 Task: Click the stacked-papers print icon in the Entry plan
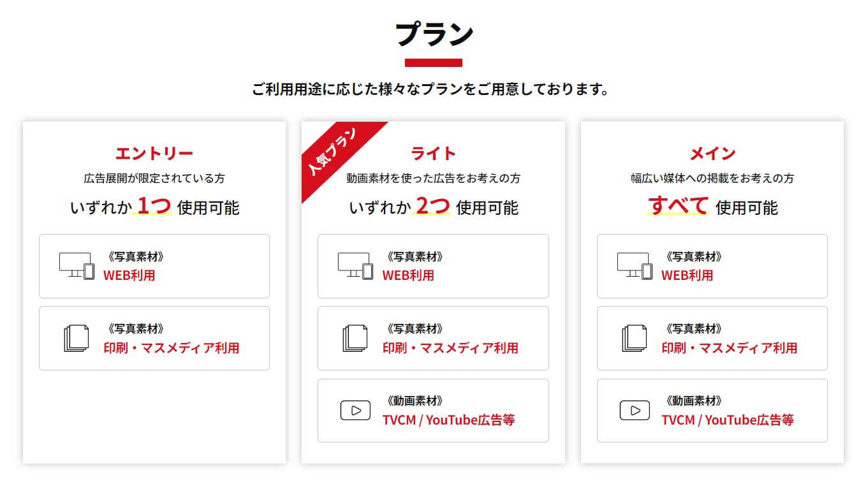(77, 339)
